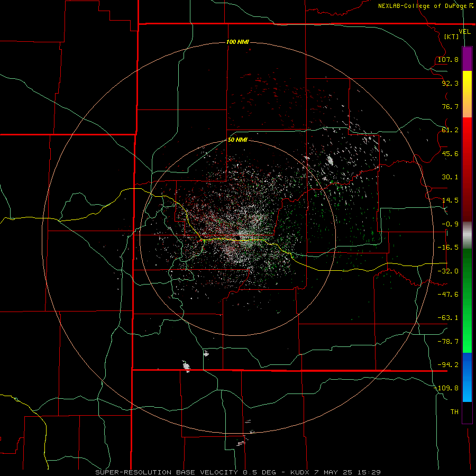Click the 92.3 scale label
Screen dimensions: 476x476
(x=450, y=83)
